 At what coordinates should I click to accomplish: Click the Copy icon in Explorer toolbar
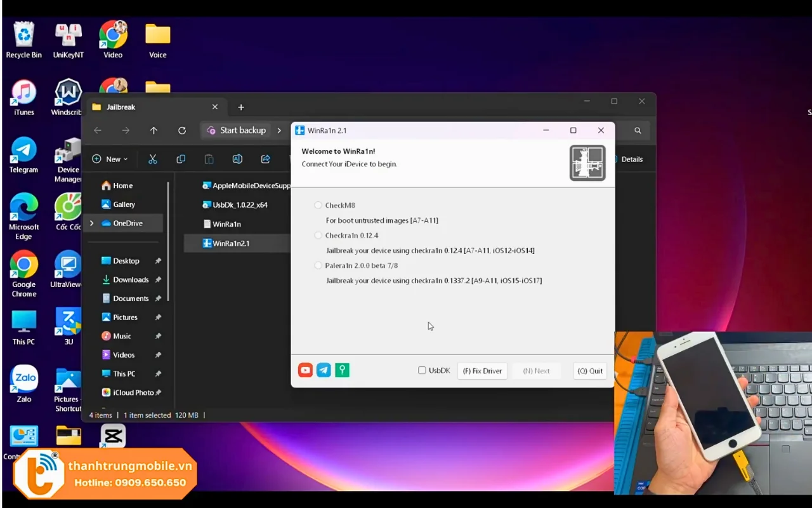[181, 159]
